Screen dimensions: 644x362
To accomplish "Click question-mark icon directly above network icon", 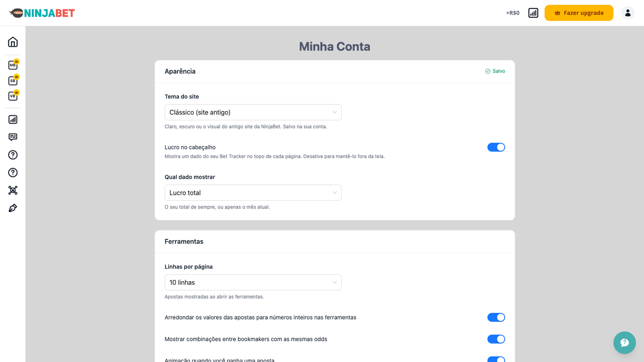I will pos(13,173).
